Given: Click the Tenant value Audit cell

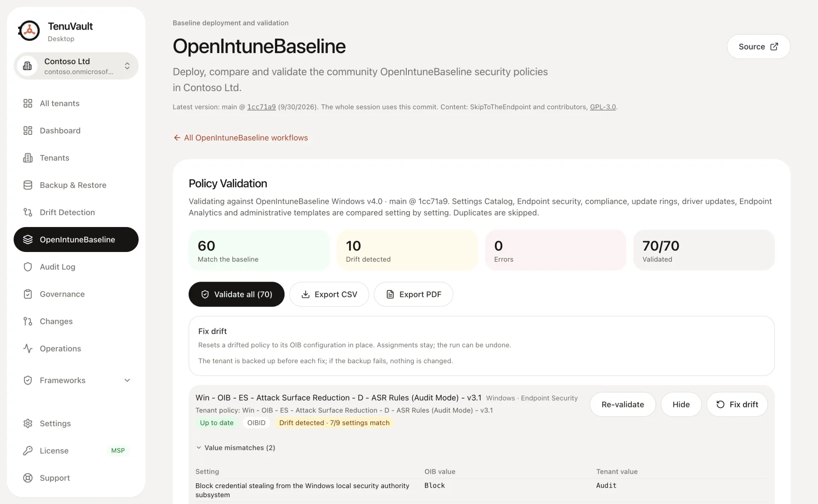Looking at the screenshot, I should [x=606, y=485].
